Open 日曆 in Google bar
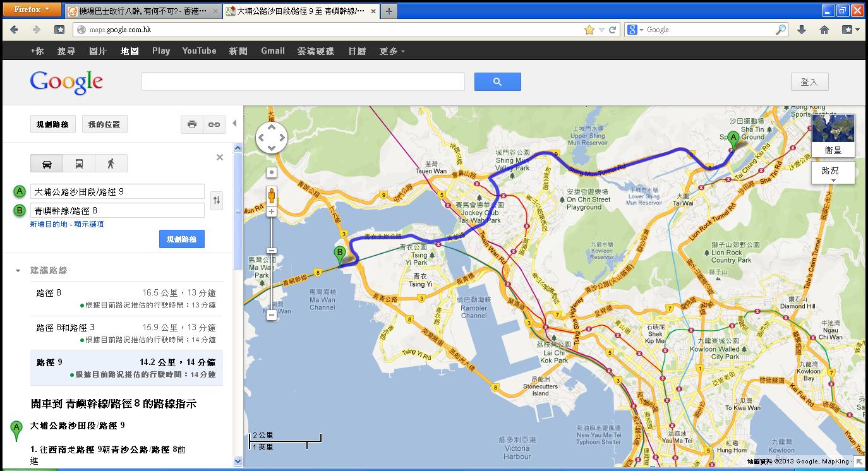The height and width of the screenshot is (471, 868). click(x=357, y=51)
